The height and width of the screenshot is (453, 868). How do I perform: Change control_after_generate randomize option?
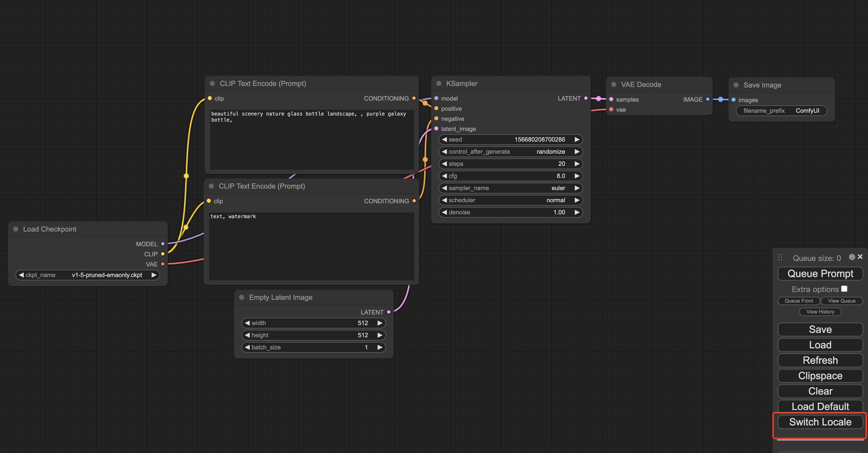click(511, 152)
